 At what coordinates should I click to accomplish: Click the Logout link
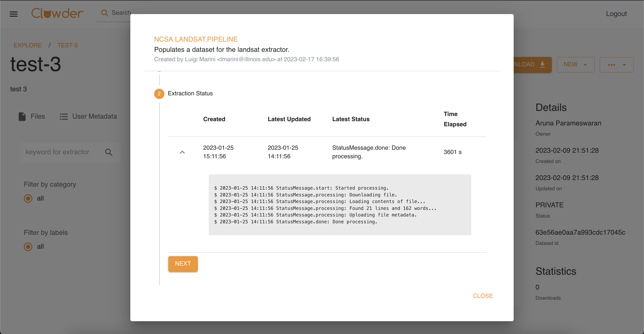tap(616, 14)
